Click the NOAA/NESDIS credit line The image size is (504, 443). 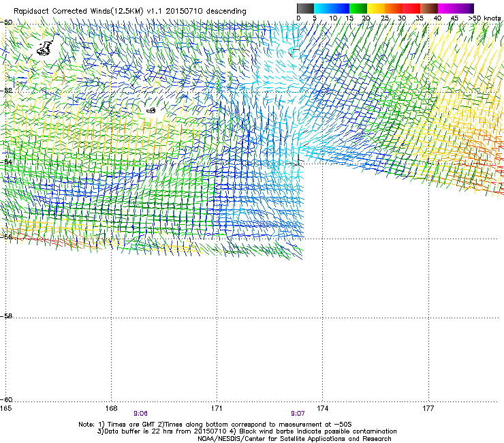[x=294, y=439]
